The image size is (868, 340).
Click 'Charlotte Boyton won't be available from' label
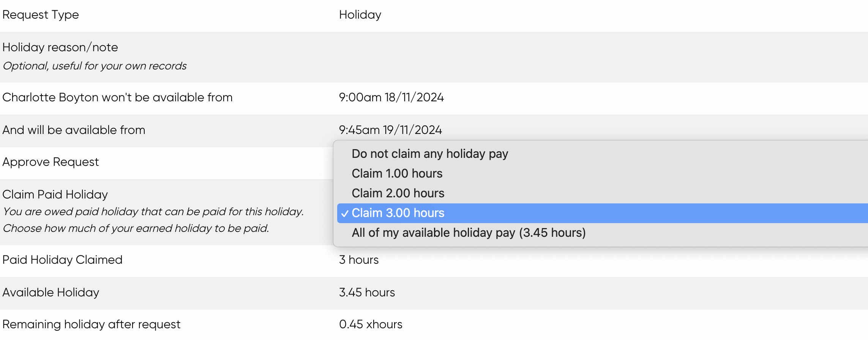pos(117,98)
